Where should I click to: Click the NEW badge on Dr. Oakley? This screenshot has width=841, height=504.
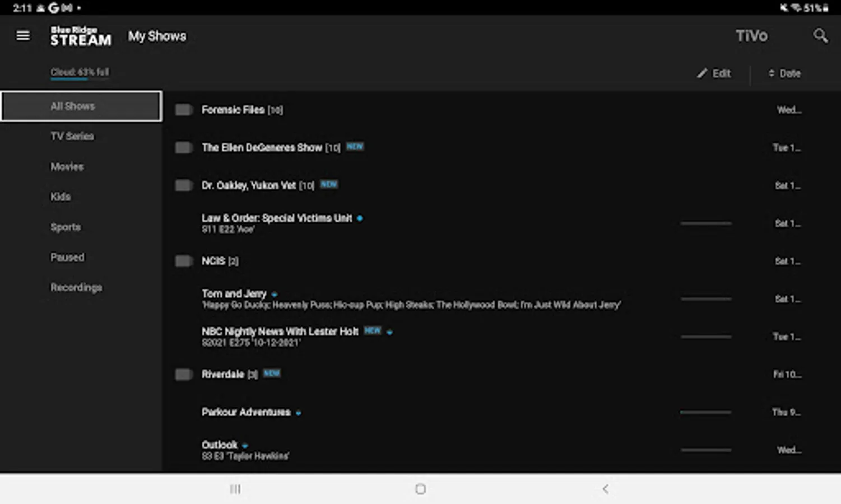(x=329, y=184)
